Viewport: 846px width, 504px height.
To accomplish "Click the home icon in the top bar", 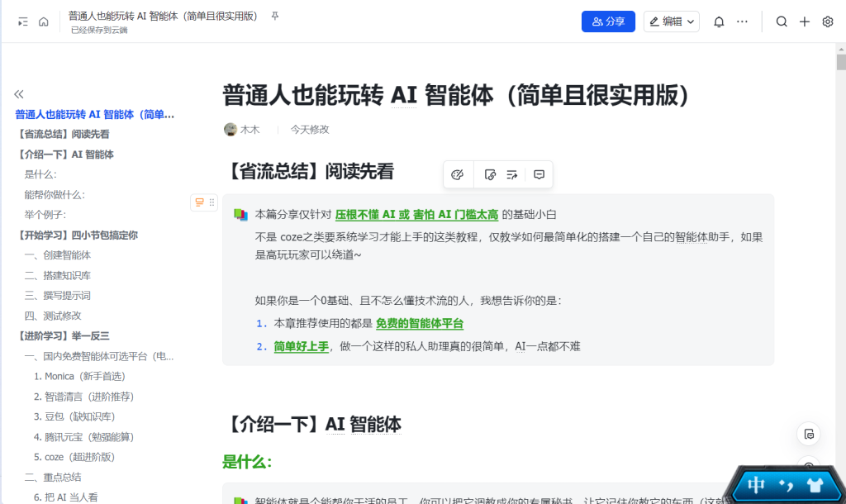I will pos(44,22).
